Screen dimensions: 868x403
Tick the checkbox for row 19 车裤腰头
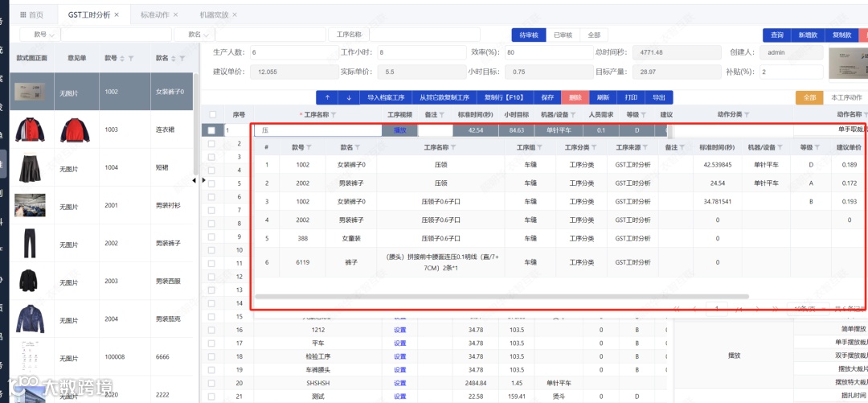pos(211,370)
